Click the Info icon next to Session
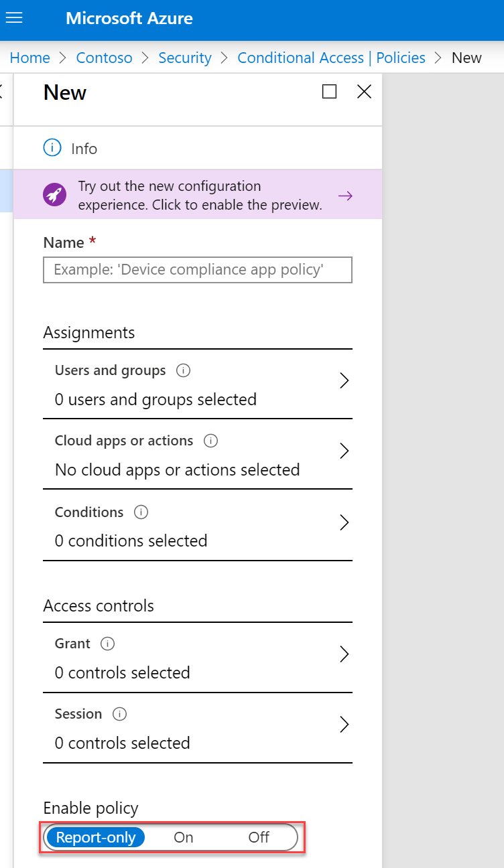The height and width of the screenshot is (868, 504). point(119,713)
